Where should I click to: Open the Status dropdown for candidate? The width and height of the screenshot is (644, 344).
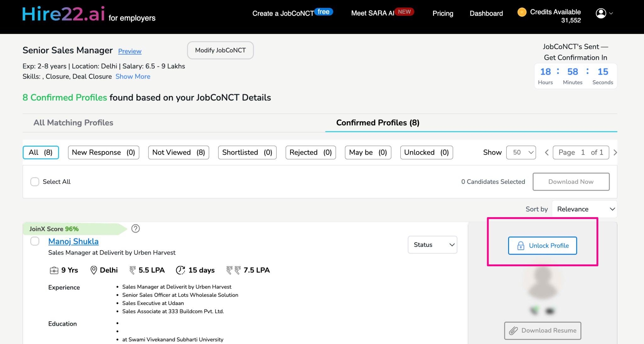432,245
